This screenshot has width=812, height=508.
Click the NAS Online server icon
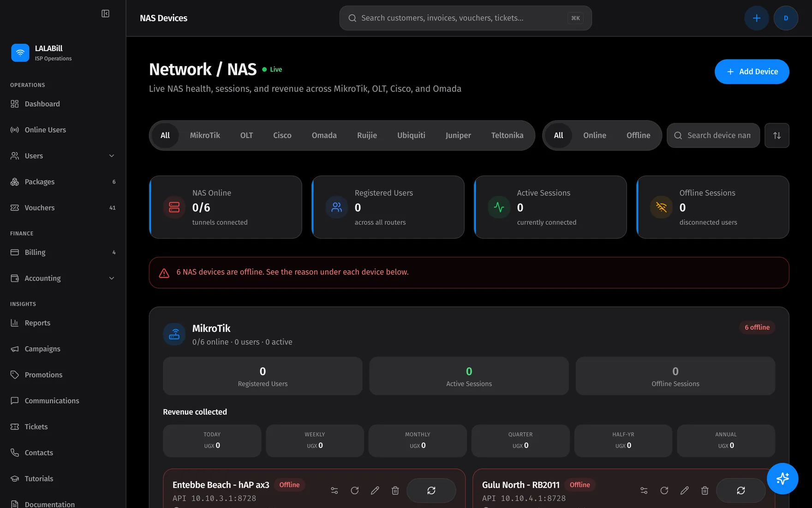tap(174, 207)
